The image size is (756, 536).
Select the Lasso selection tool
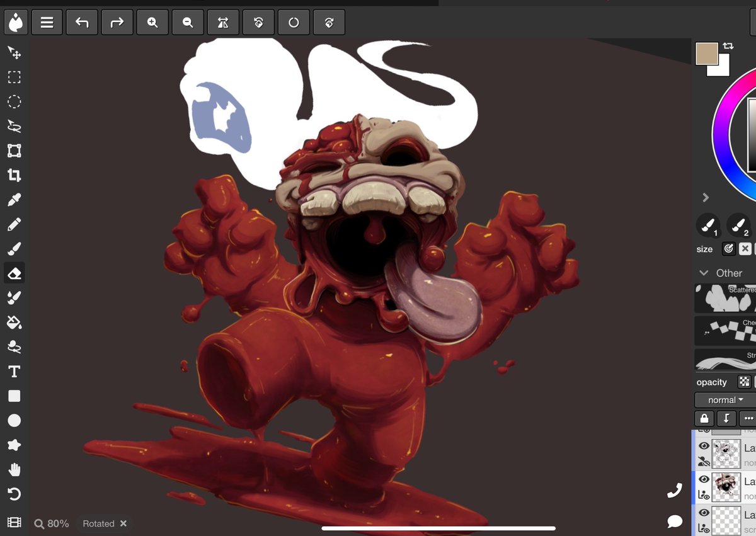14,126
